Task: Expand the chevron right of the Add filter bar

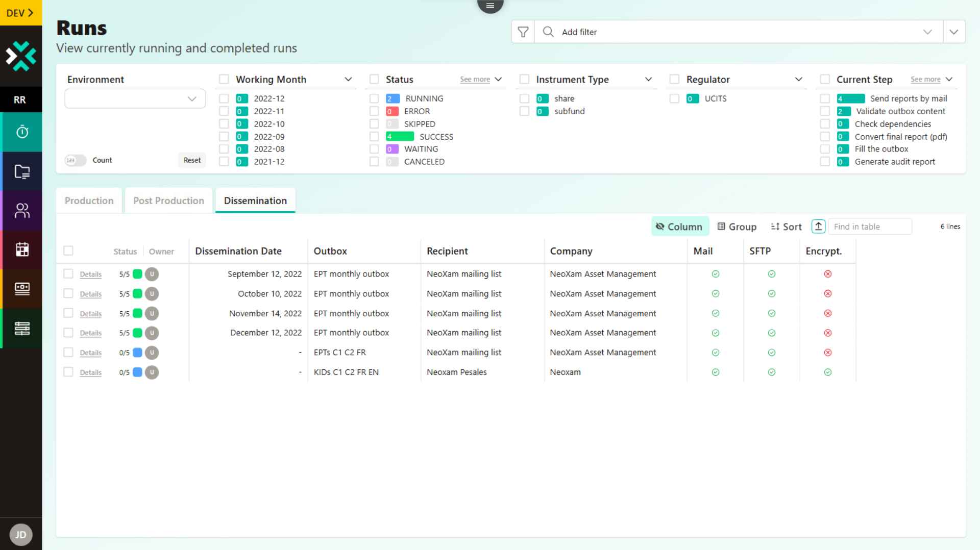Action: click(953, 32)
